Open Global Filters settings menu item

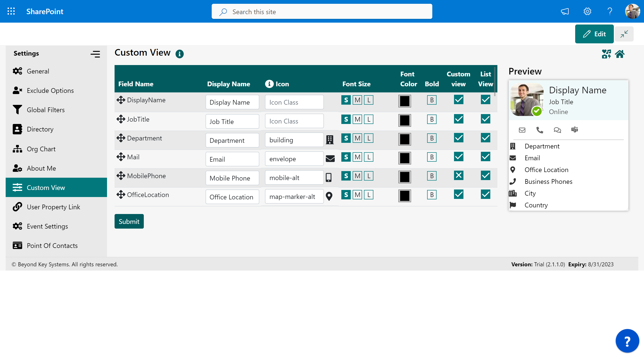(45, 110)
